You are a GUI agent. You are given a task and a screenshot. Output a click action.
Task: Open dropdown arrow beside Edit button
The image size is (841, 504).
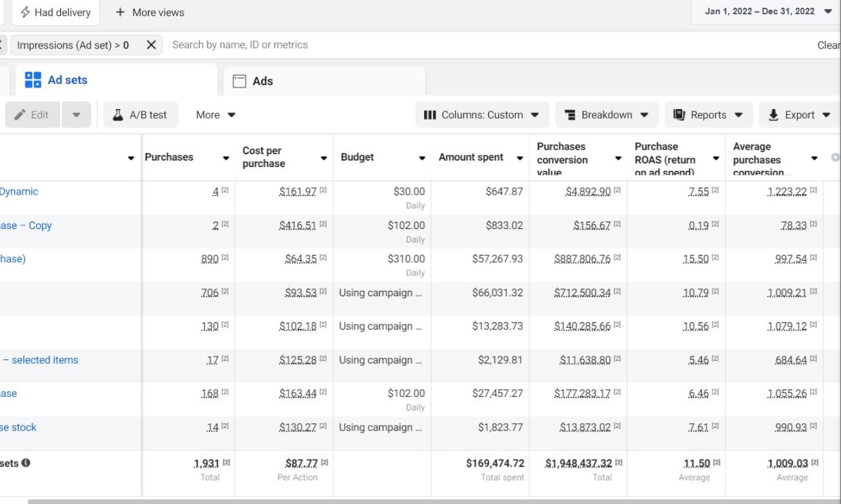[76, 115]
